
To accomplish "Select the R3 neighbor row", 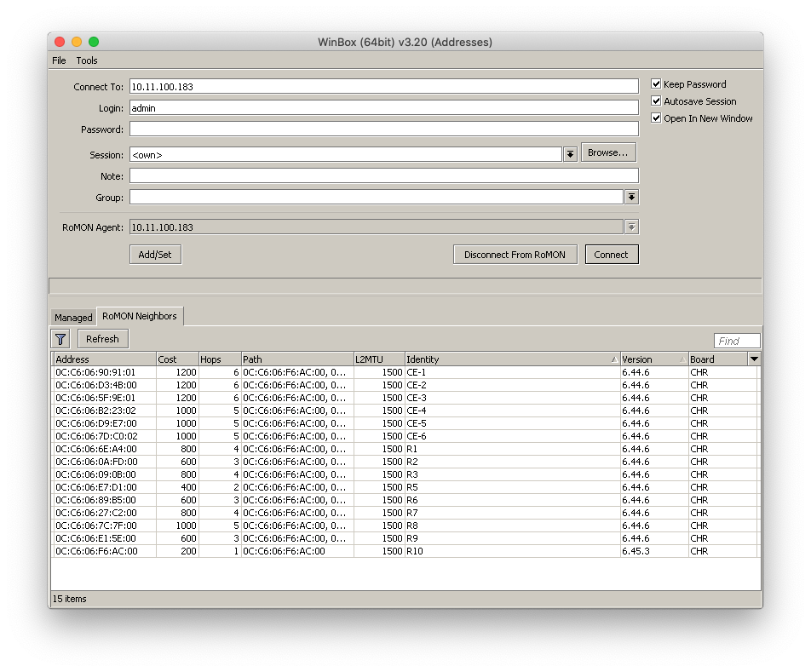I will pyautogui.click(x=405, y=474).
